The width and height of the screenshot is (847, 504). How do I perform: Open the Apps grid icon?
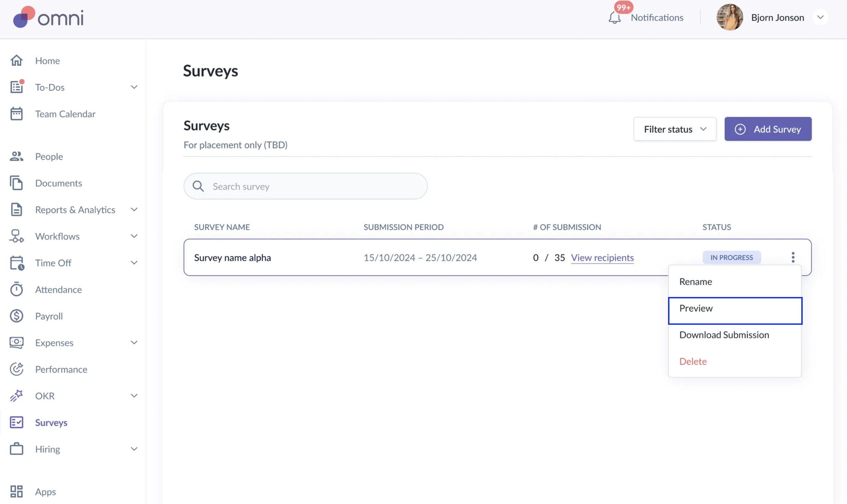16,491
